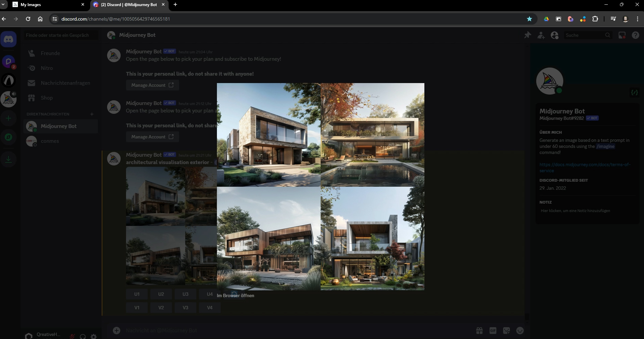Open Shop in the sidebar
644x339 pixels.
(61, 98)
